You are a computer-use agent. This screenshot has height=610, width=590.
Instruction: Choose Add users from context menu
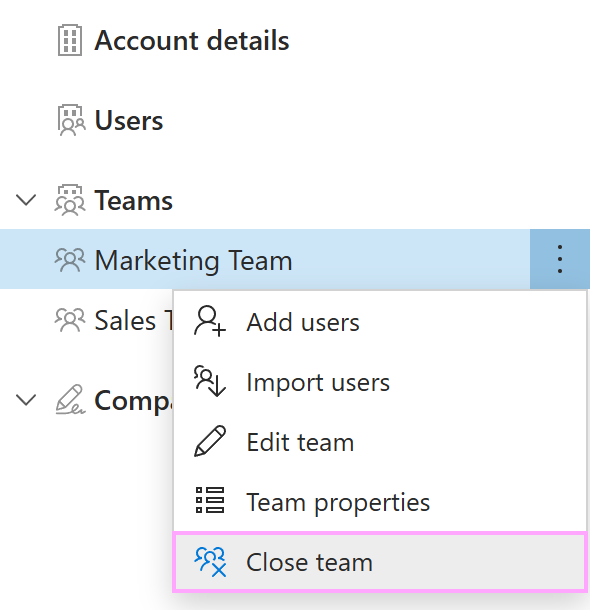point(380,323)
